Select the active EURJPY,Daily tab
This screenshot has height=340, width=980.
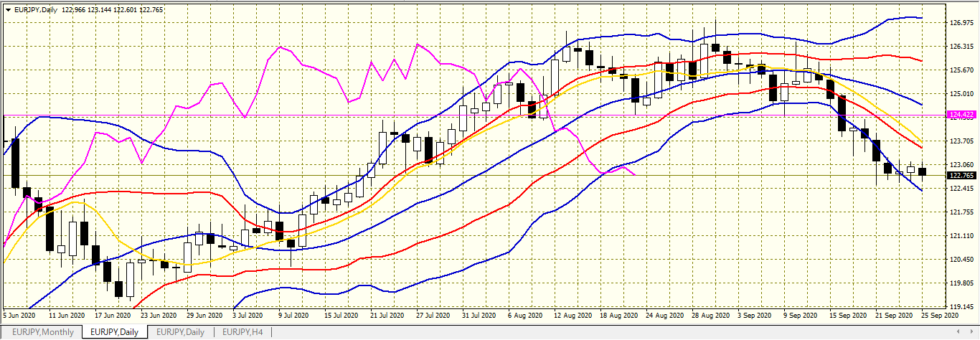(x=115, y=331)
